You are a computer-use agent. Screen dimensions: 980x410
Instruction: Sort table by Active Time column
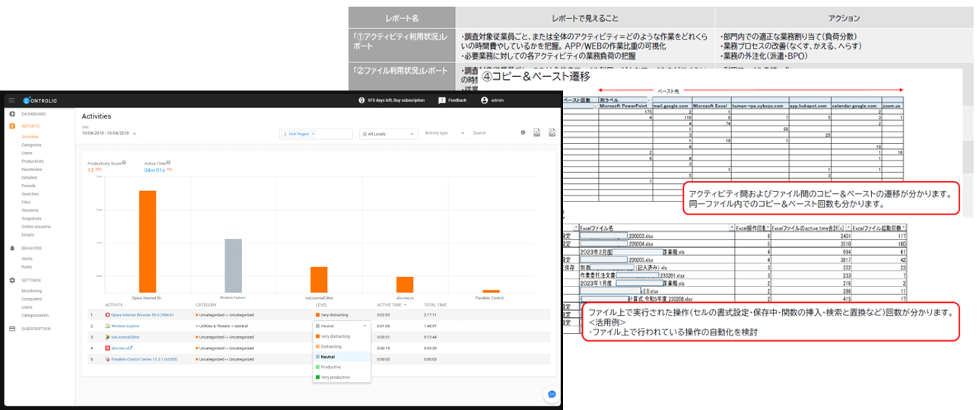(392, 304)
